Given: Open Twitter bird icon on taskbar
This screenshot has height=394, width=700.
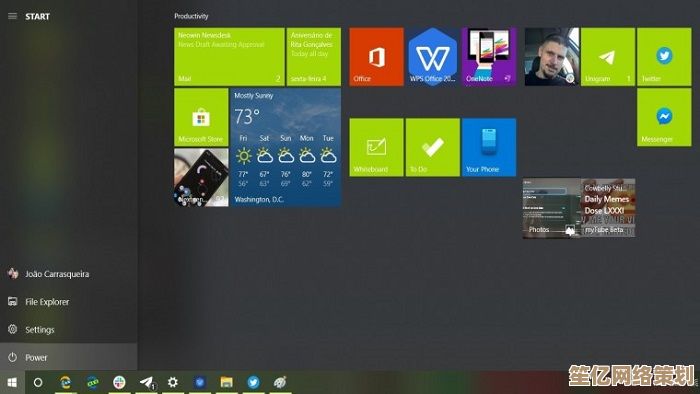Looking at the screenshot, I should click(253, 382).
